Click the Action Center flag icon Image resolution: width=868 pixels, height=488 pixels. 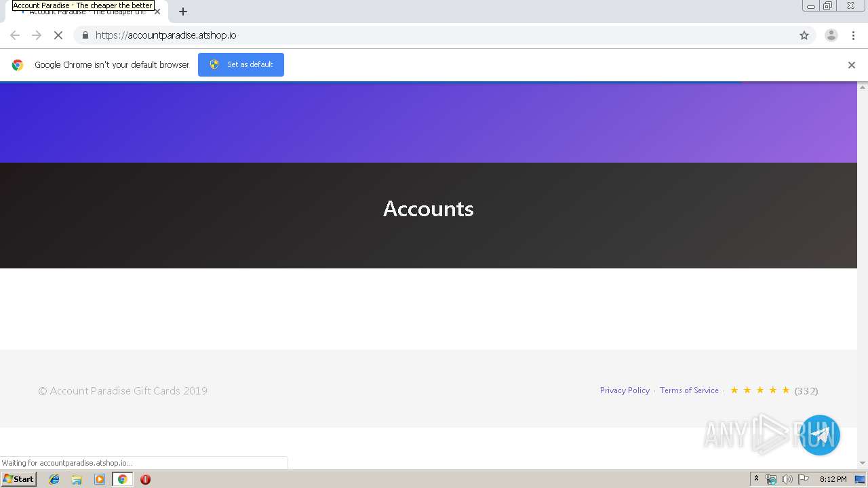804,479
